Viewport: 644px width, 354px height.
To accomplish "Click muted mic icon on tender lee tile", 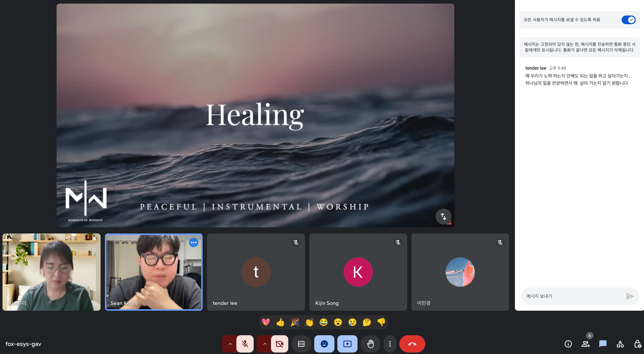I will point(296,242).
